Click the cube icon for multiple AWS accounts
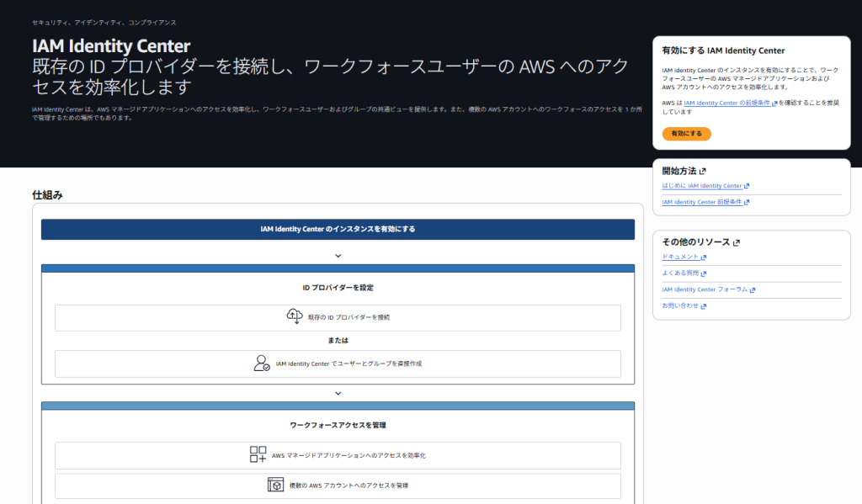The height and width of the screenshot is (504, 862). pyautogui.click(x=275, y=485)
